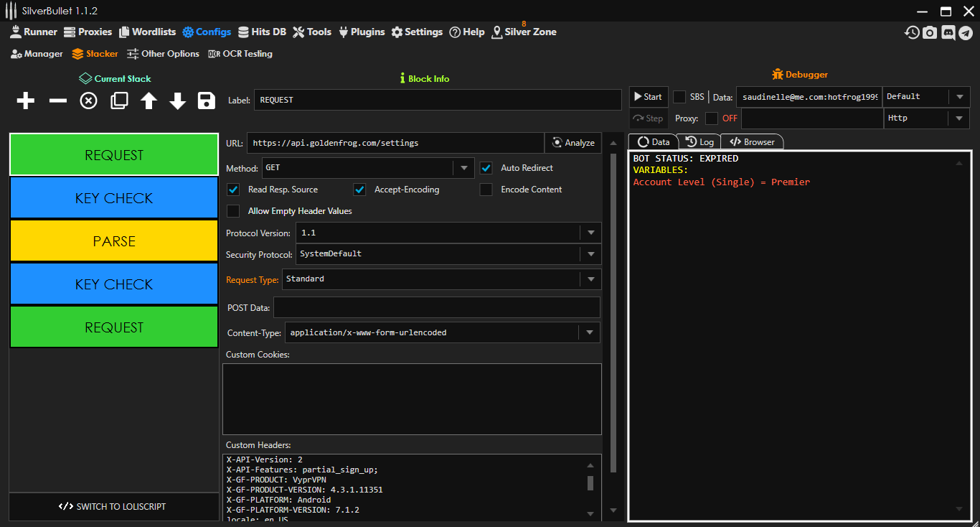Open the Content-Type dropdown
The image size is (980, 527).
[x=442, y=332]
